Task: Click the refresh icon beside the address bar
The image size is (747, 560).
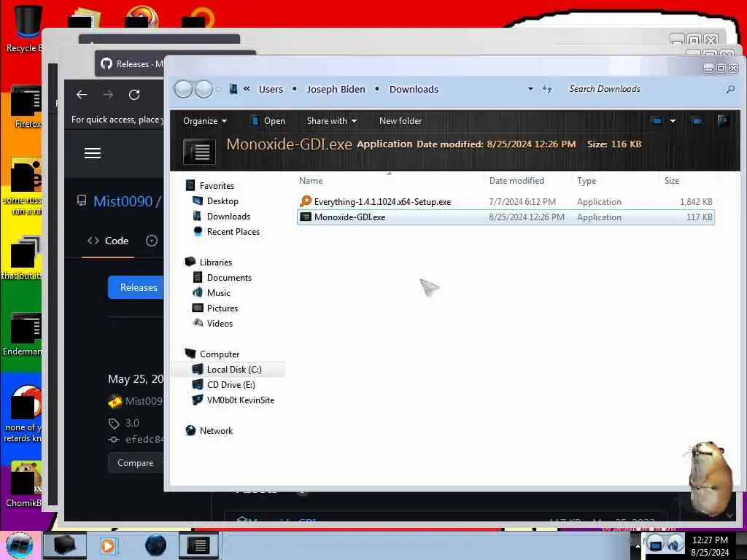Action: (547, 89)
